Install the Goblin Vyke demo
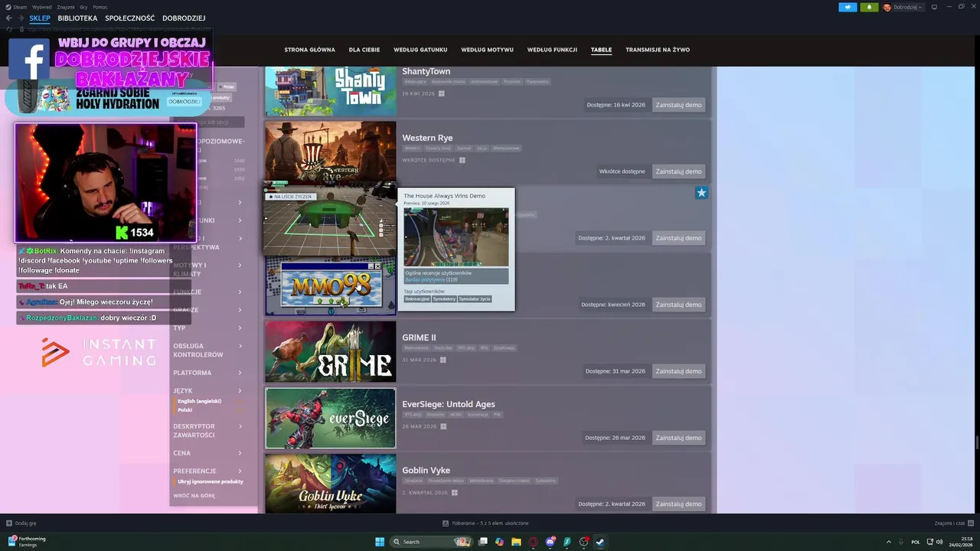Image resolution: width=980 pixels, height=551 pixels. [678, 504]
